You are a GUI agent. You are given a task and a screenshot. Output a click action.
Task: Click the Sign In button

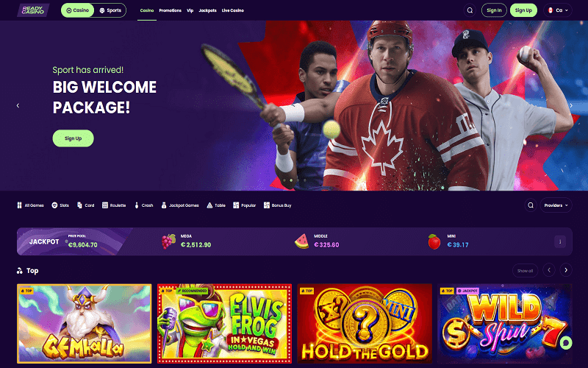(x=494, y=10)
